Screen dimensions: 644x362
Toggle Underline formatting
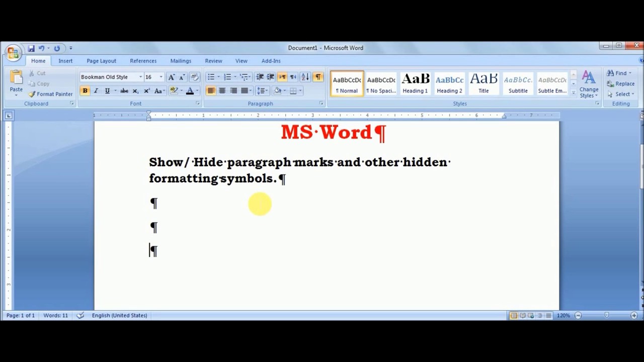pos(107,91)
